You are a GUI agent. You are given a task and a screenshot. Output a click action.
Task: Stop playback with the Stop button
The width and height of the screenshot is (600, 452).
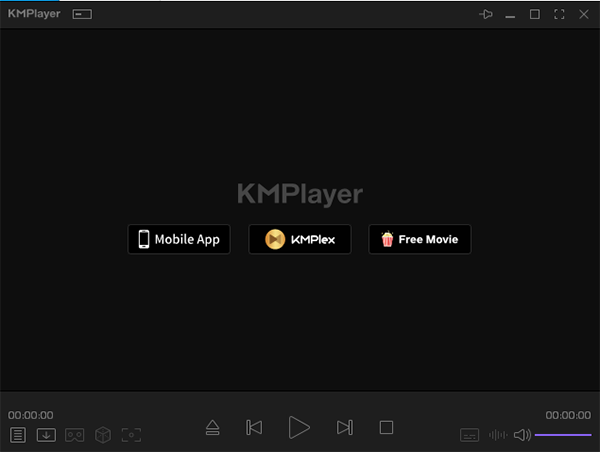(x=386, y=428)
